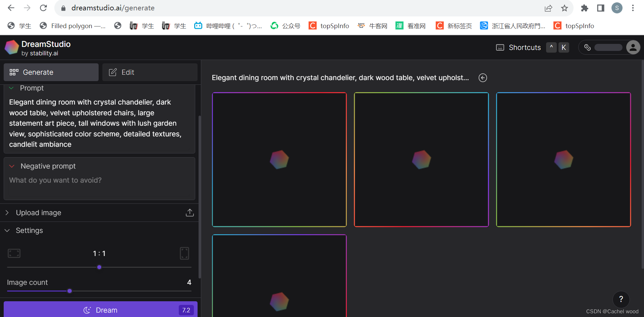Open the 公众号 bookmark
Screen dimensions: 644x317
285,26
